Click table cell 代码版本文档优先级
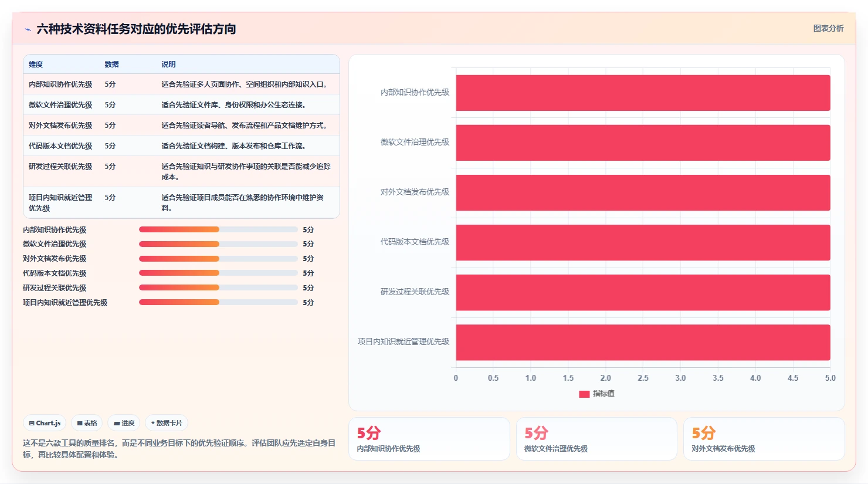Viewport: 868px width, 484px height. (60, 146)
